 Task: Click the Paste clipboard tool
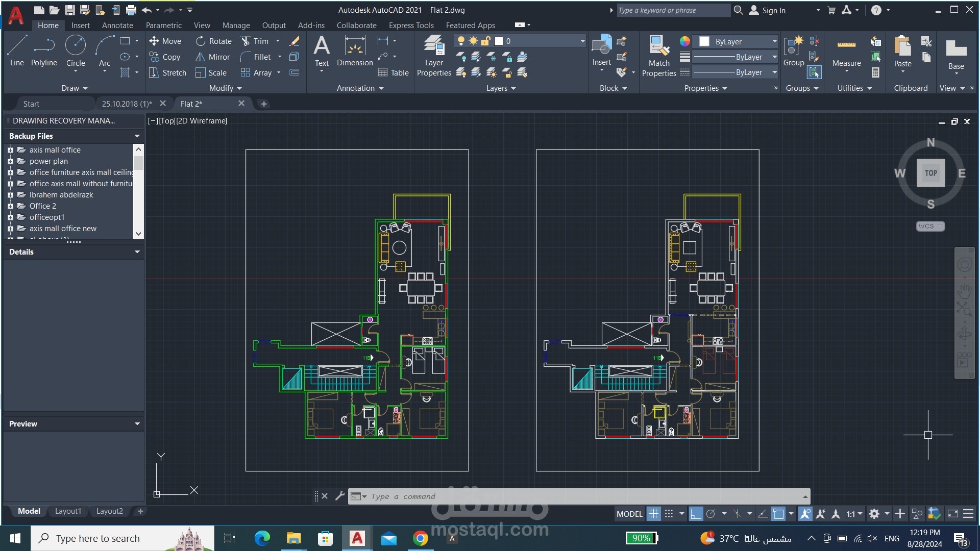902,51
